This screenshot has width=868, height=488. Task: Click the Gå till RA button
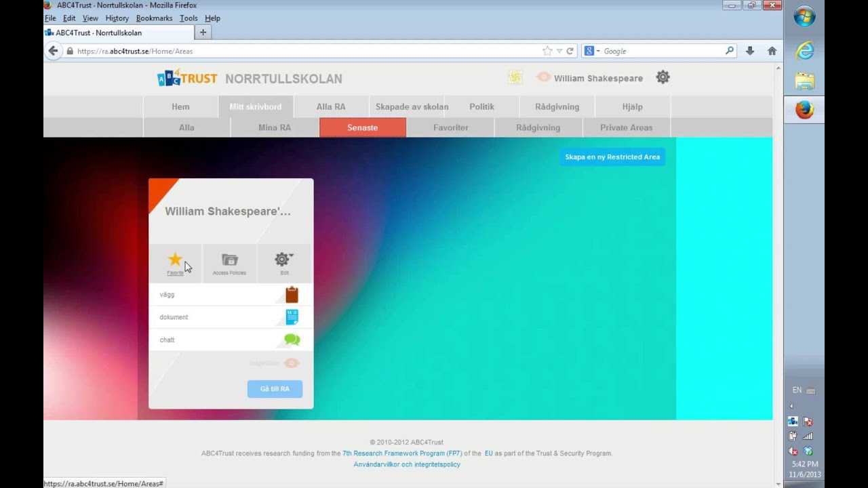pos(275,388)
